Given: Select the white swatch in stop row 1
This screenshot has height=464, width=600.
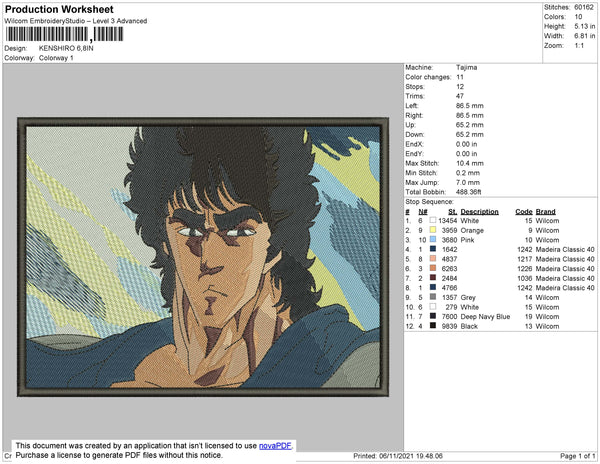Looking at the screenshot, I should (433, 221).
